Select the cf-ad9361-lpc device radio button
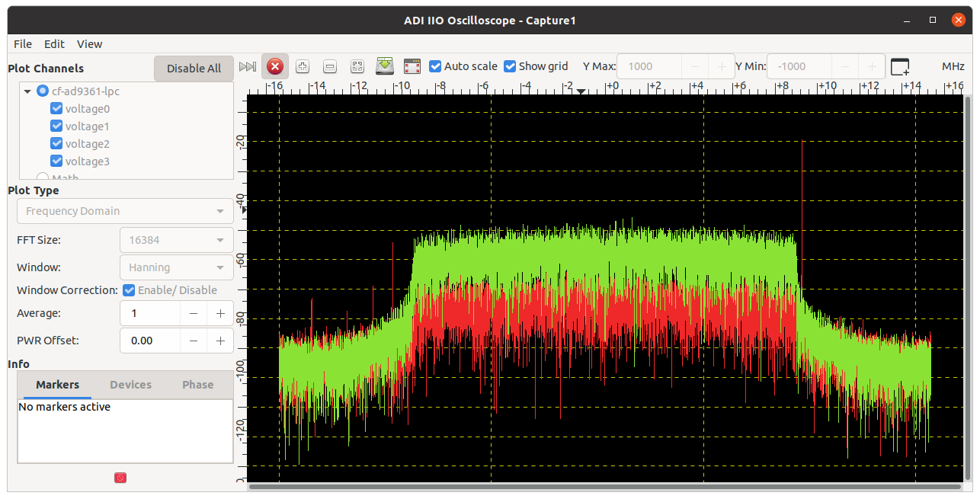980x499 pixels. point(43,91)
